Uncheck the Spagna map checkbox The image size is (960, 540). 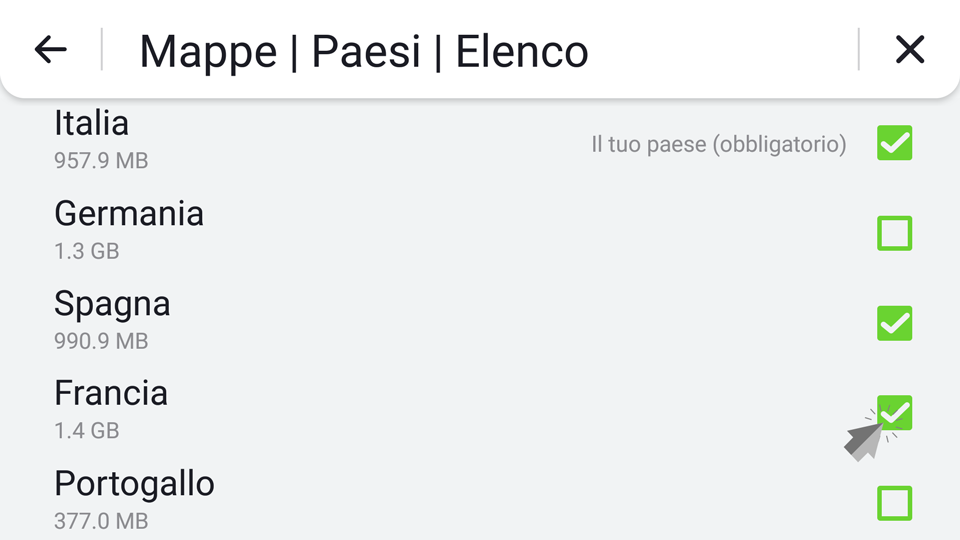click(x=894, y=323)
